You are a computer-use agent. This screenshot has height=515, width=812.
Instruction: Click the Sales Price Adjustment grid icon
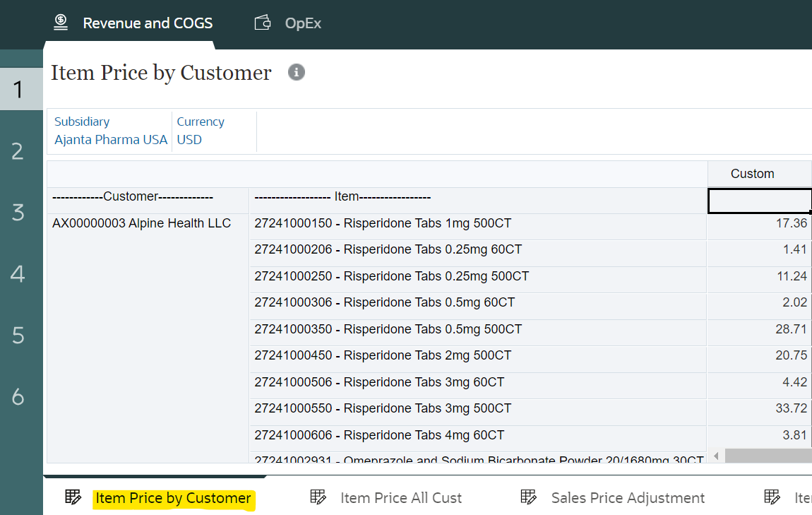click(529, 497)
